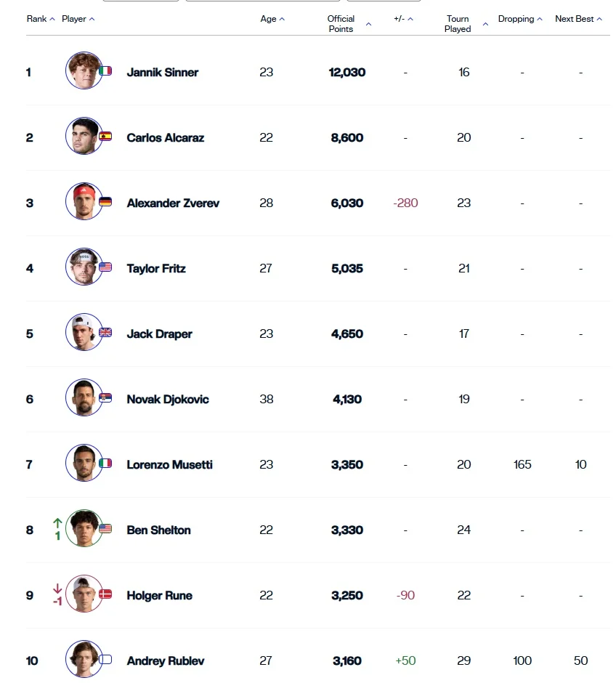616x683 pixels.
Task: Click the green up arrow beside Ben Shelton
Action: click(57, 522)
